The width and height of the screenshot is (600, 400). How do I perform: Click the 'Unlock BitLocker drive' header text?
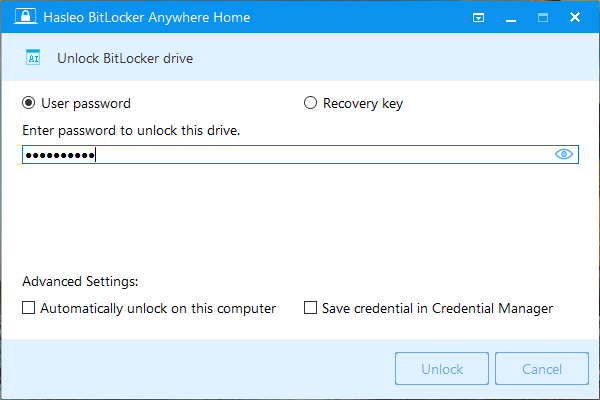[x=125, y=58]
